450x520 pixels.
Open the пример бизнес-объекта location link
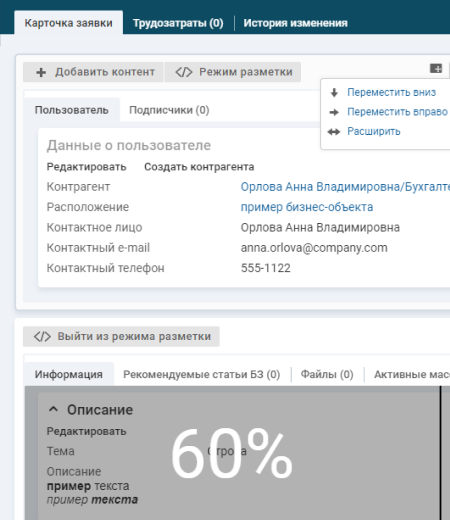(307, 207)
